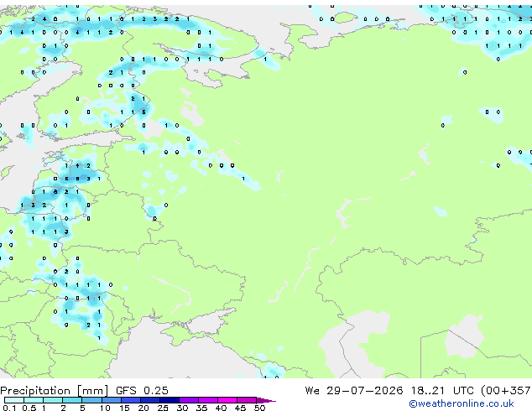Click the 5–10 mm legend color swatch
Image resolution: width=532 pixels, height=411 pixels.
pyautogui.click(x=92, y=400)
